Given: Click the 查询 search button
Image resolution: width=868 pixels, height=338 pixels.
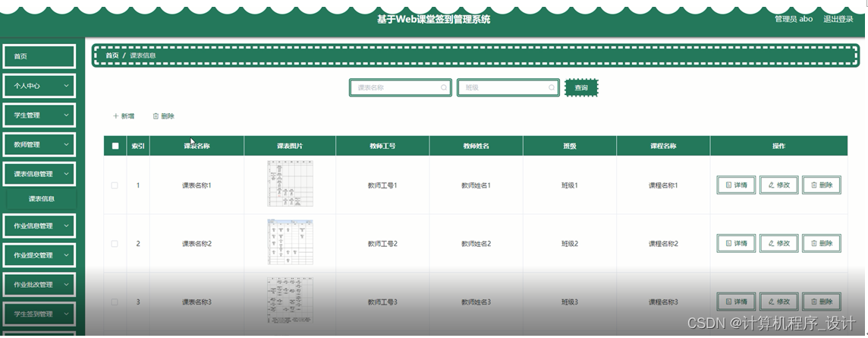Looking at the screenshot, I should point(581,87).
